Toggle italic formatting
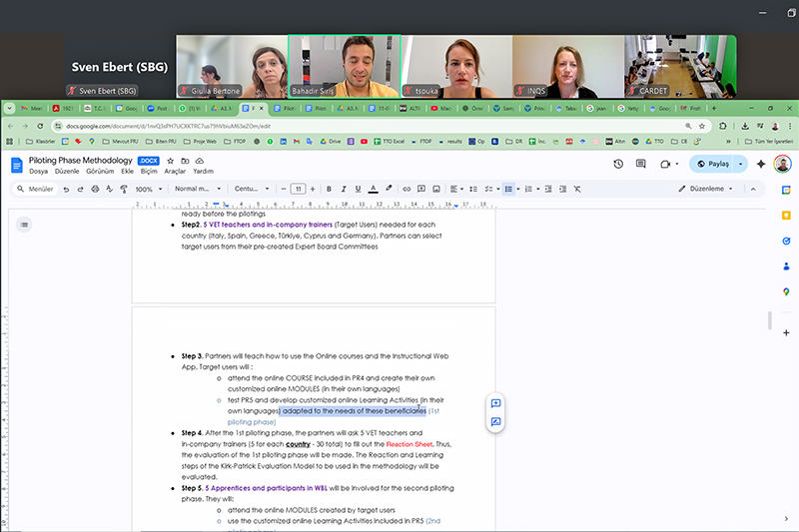This screenshot has width=799, height=532. pos(343,189)
